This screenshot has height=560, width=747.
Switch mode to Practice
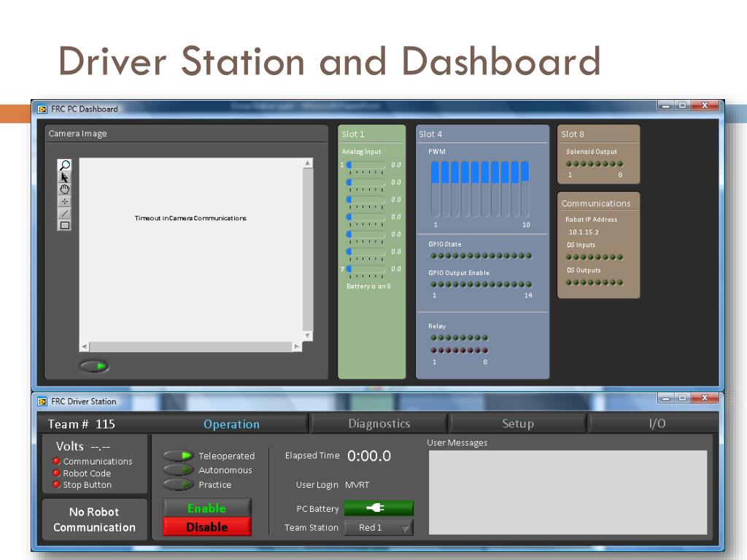pos(178,485)
